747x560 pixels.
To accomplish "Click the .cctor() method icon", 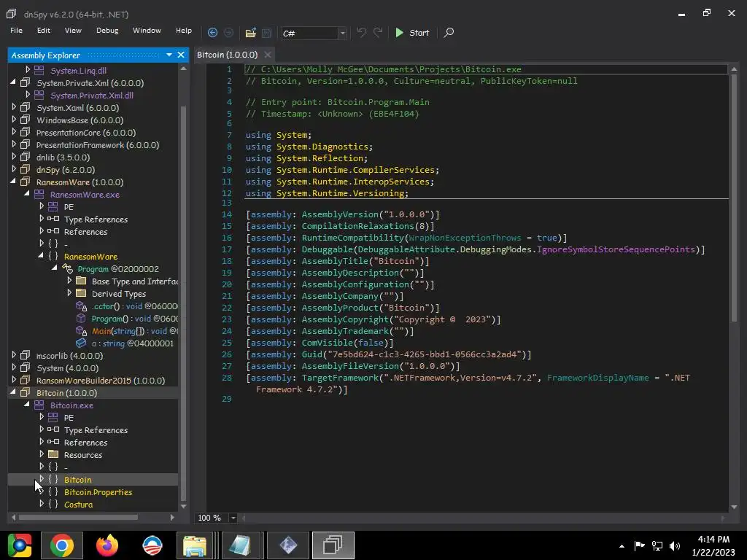I will point(81,306).
